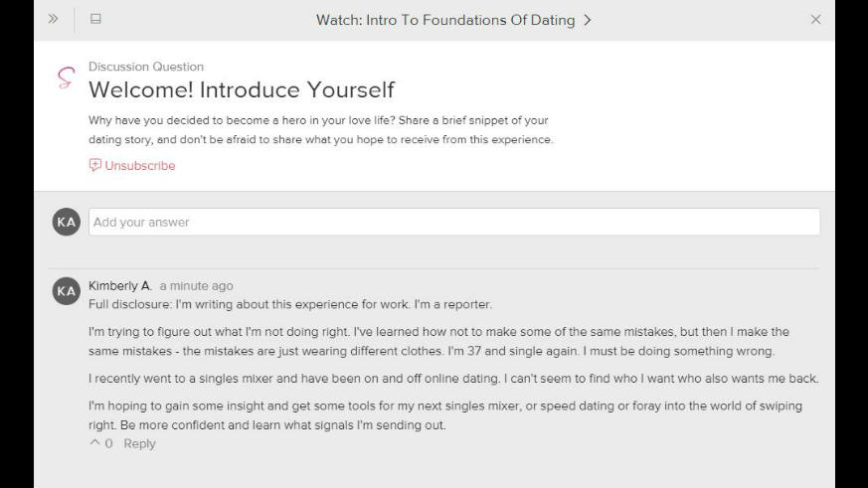This screenshot has height=488, width=868.
Task: Click the Discussion Question label
Action: (x=146, y=67)
